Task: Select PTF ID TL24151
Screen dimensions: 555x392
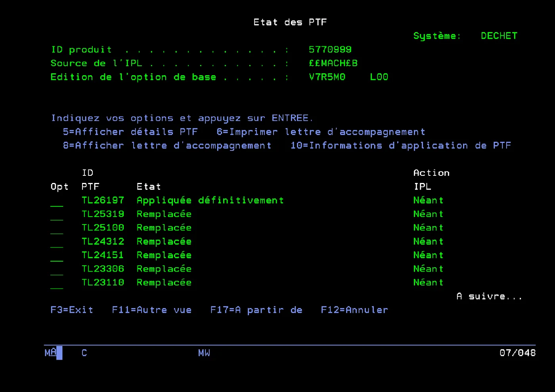Action: click(x=103, y=255)
